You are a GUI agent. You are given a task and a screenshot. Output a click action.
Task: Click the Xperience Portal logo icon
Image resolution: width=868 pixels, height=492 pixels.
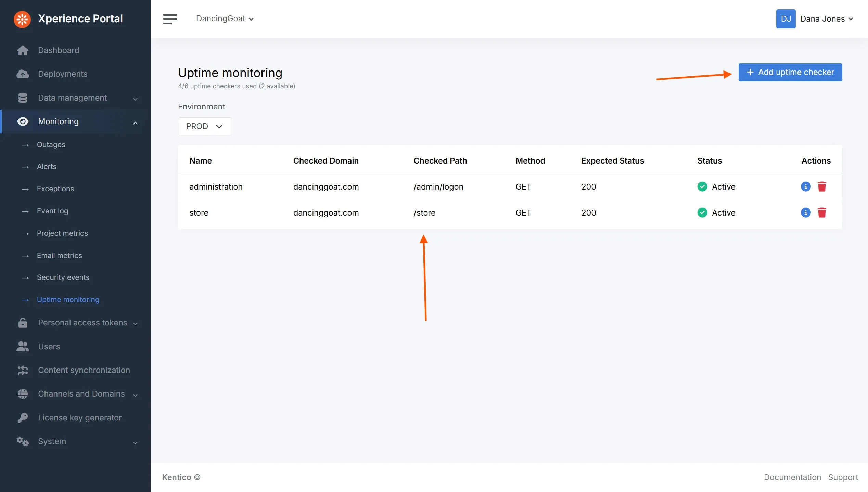[x=22, y=19]
